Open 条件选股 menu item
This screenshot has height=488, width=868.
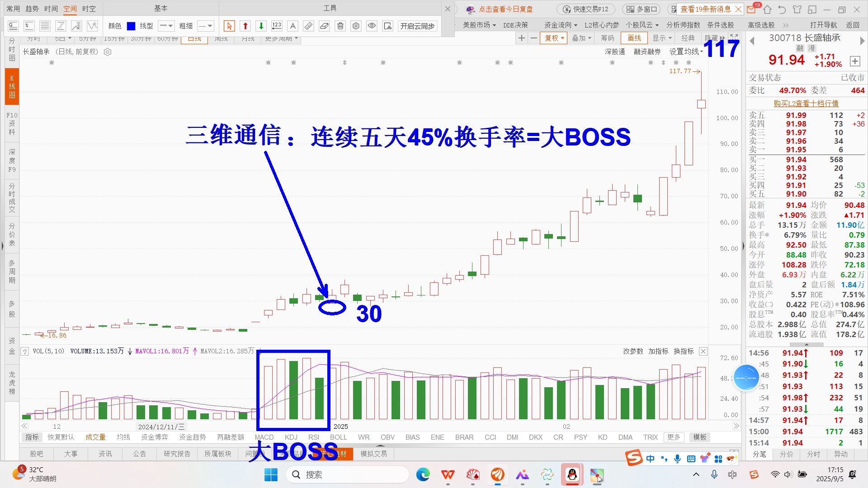[x=721, y=25]
